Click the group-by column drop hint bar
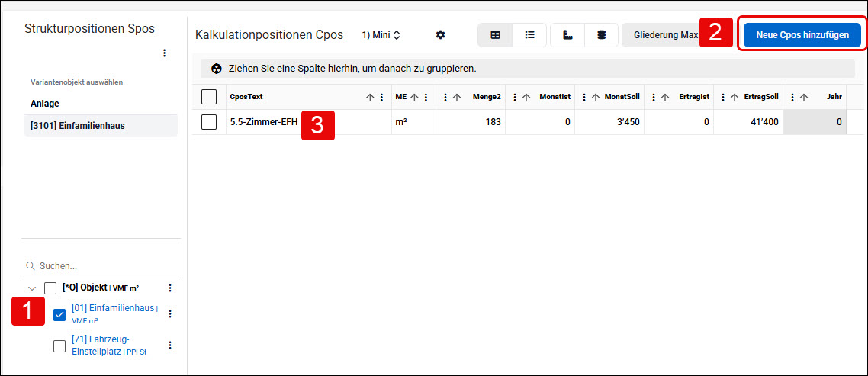The height and width of the screenshot is (376, 868). [x=528, y=69]
